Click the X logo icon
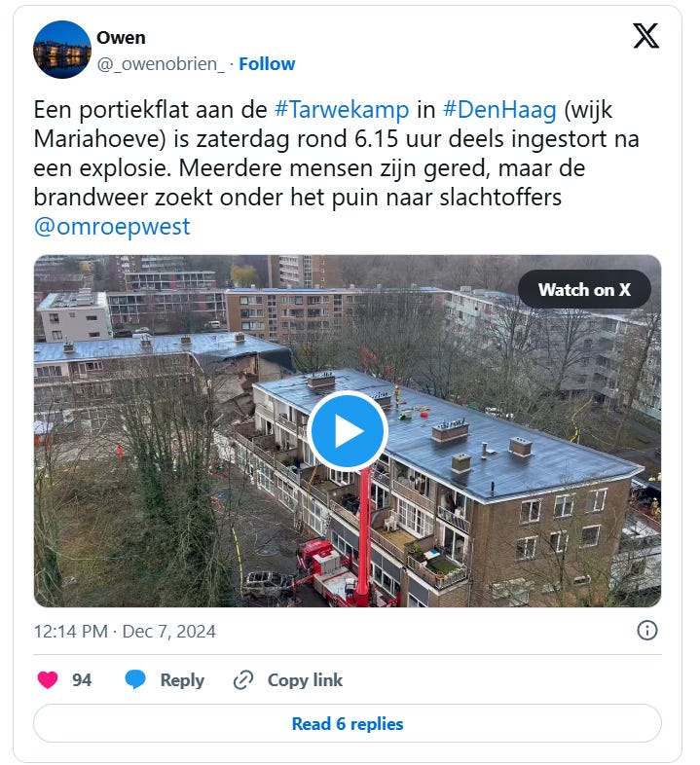The image size is (700, 765). [645, 36]
